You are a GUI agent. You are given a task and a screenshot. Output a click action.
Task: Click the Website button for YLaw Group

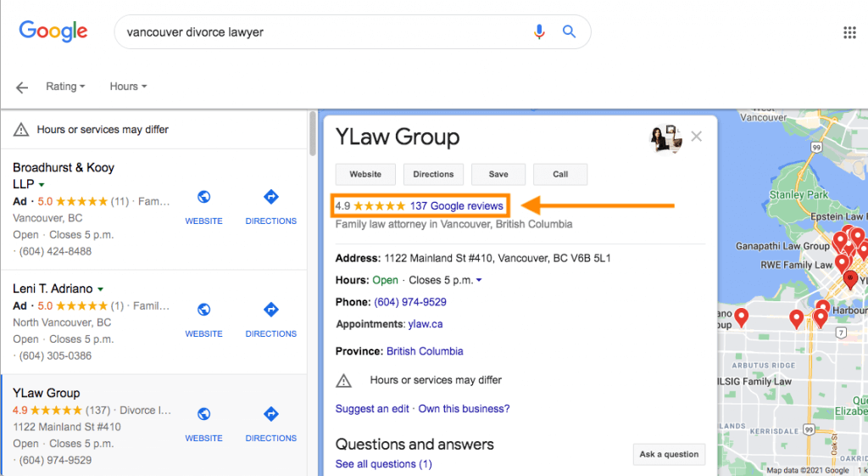(365, 174)
